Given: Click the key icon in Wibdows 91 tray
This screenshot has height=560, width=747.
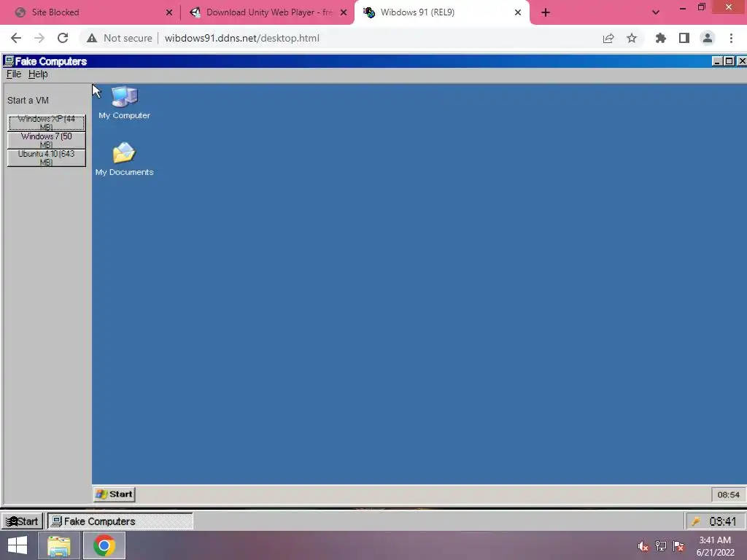Looking at the screenshot, I should click(x=695, y=521).
